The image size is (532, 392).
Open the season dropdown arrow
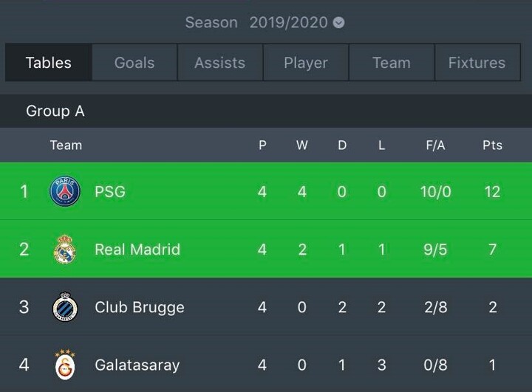338,23
